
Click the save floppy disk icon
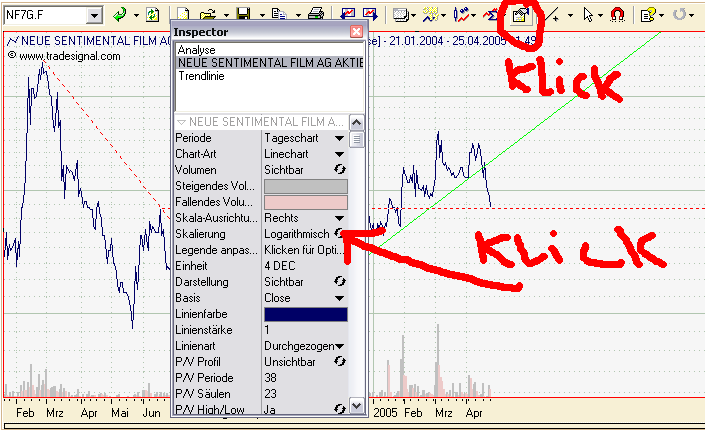[x=243, y=15]
